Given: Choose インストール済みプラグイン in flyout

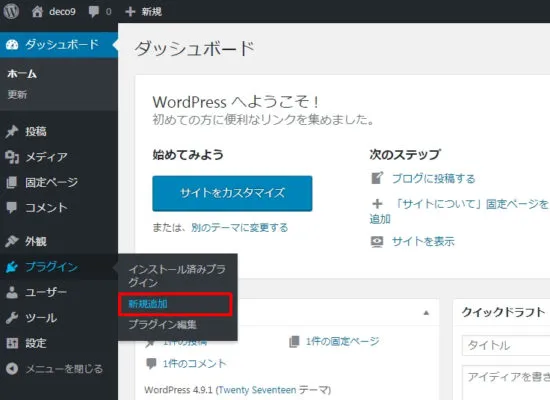Looking at the screenshot, I should [177, 276].
